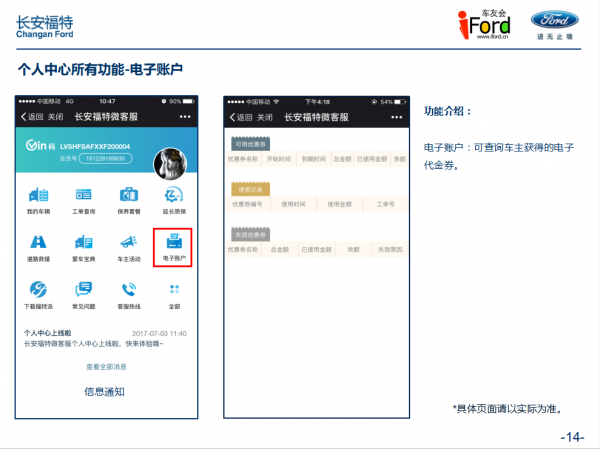Screen dimensions: 600x449
Task: Click 到期时间 column header
Action: point(314,159)
